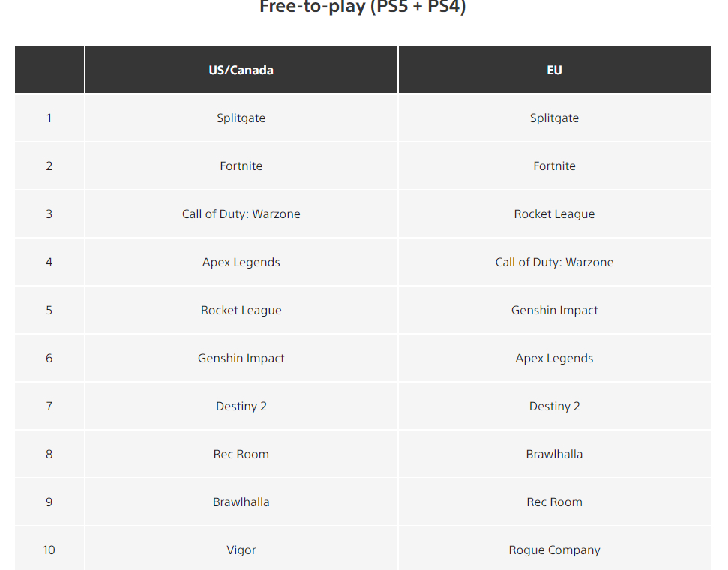Click the US/Canada column header

[x=241, y=70]
